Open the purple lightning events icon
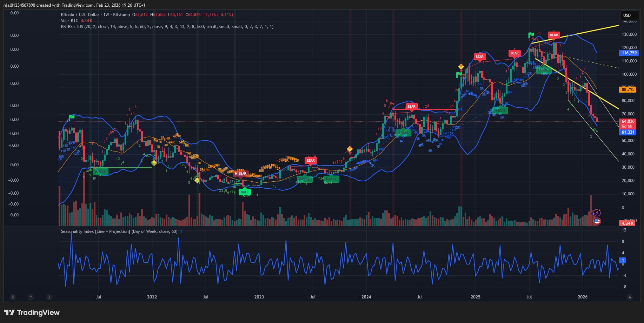The height and width of the screenshot is (323, 644). tap(597, 213)
